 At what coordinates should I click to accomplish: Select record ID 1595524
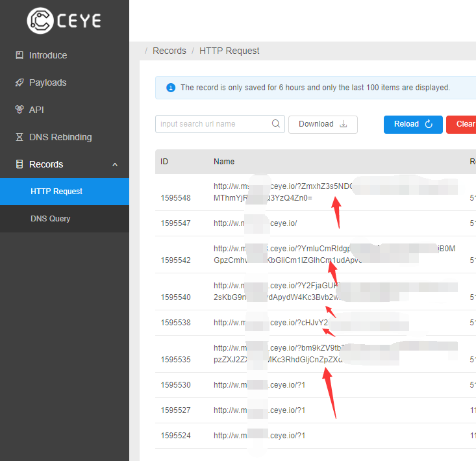pyautogui.click(x=176, y=436)
